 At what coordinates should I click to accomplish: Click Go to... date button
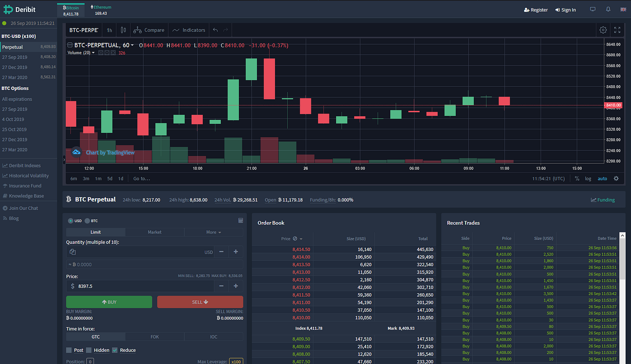[142, 178]
